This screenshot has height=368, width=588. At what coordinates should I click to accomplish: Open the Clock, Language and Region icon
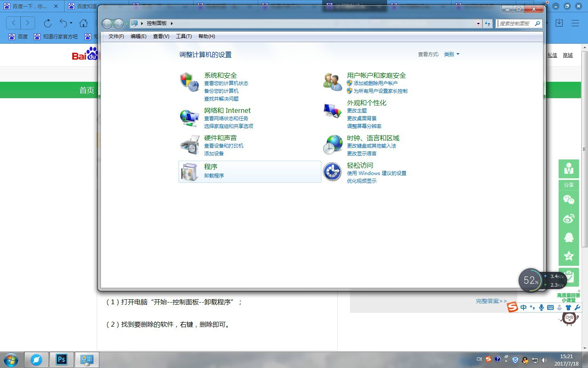click(x=333, y=145)
